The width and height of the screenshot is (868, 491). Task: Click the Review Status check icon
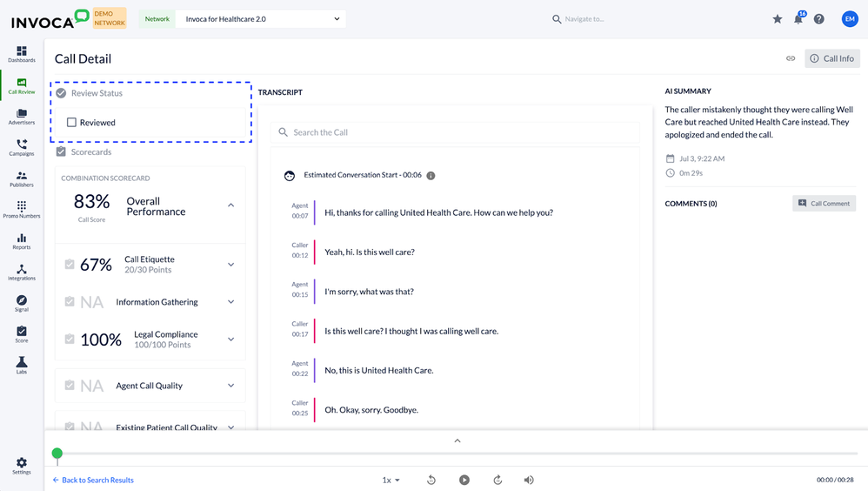coord(61,93)
